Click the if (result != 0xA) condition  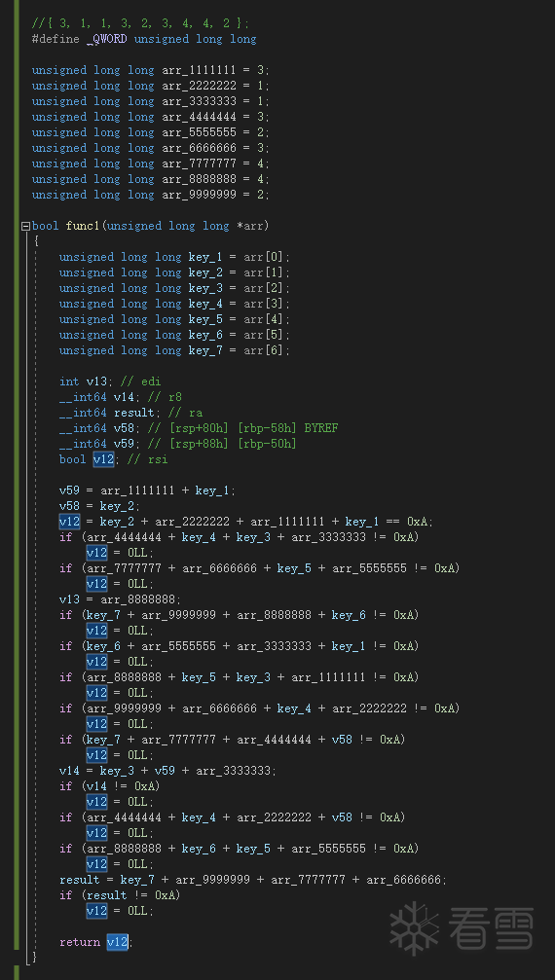(x=120, y=895)
